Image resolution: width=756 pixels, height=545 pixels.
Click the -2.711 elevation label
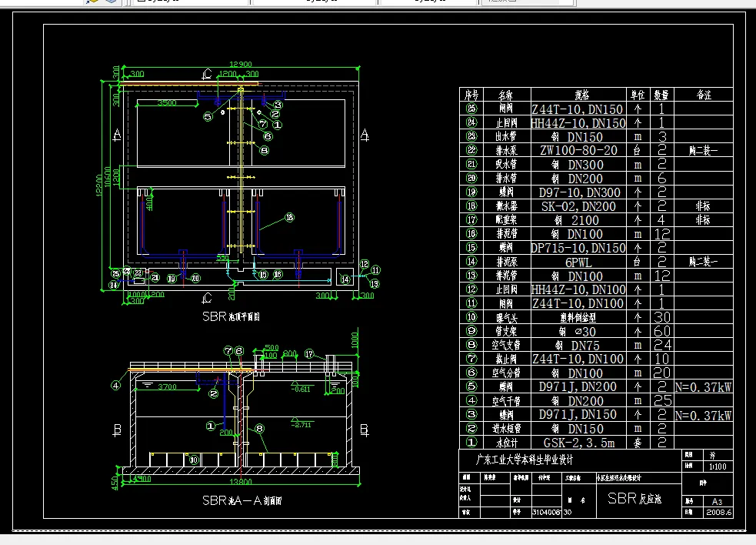(x=301, y=425)
